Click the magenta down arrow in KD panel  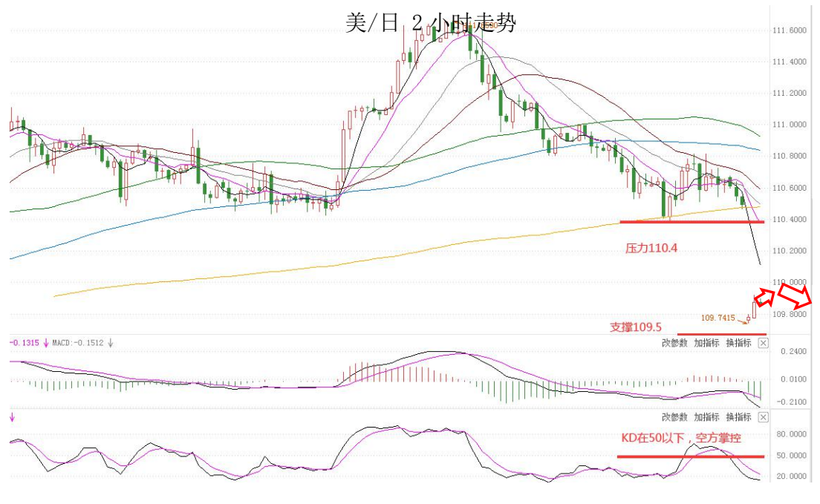pyautogui.click(x=13, y=417)
